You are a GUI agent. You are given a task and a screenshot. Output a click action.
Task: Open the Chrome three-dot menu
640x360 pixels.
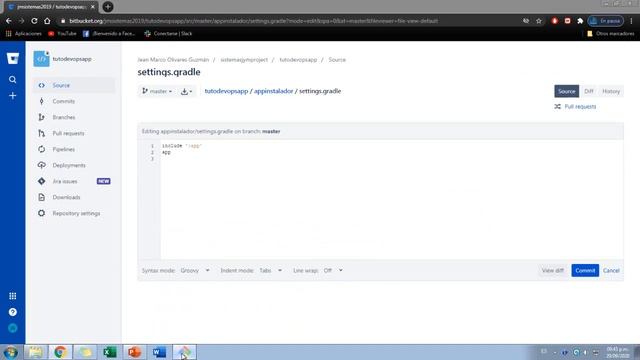pyautogui.click(x=631, y=21)
